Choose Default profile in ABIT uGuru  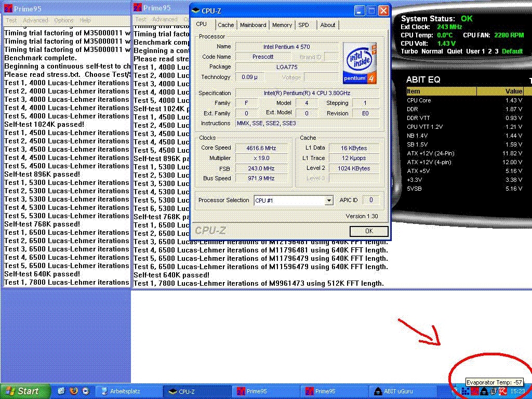tap(512, 51)
